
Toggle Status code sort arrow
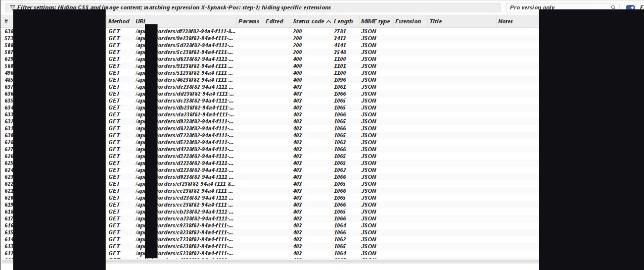[x=329, y=22]
